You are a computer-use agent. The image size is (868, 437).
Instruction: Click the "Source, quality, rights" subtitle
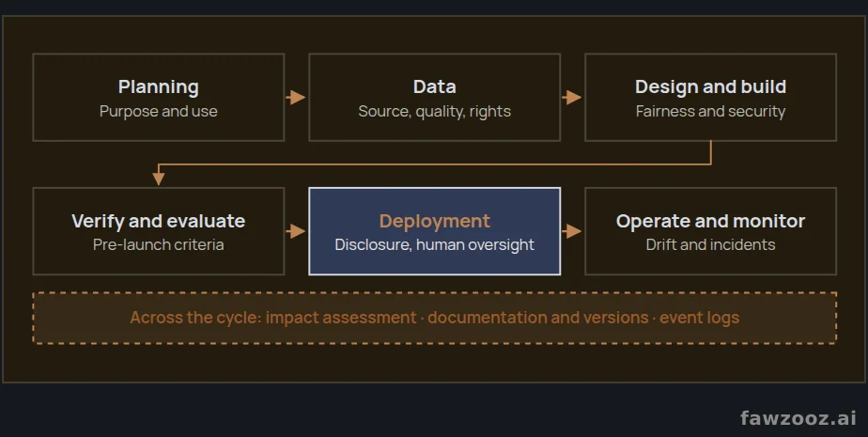(435, 111)
